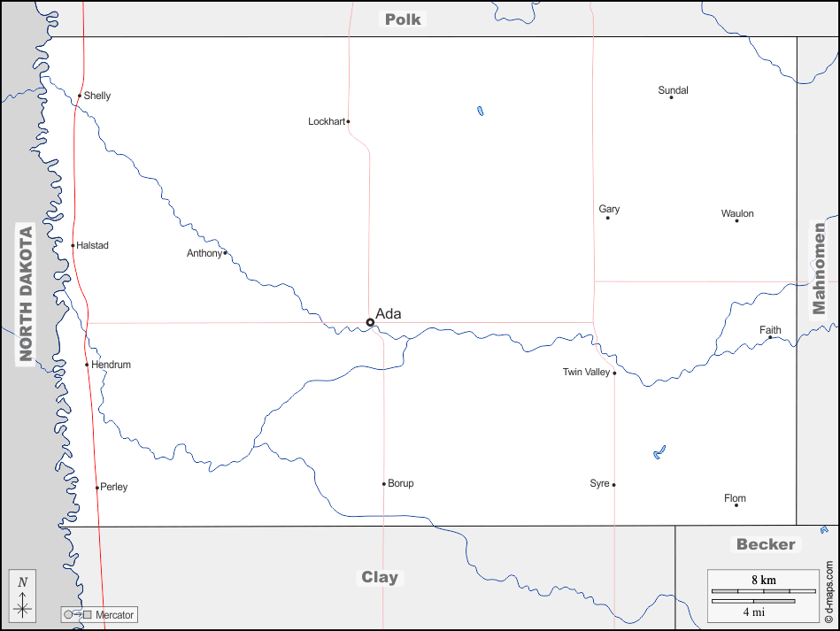This screenshot has height=631, width=840.
Task: Click the Clay county label
Action: 380,577
